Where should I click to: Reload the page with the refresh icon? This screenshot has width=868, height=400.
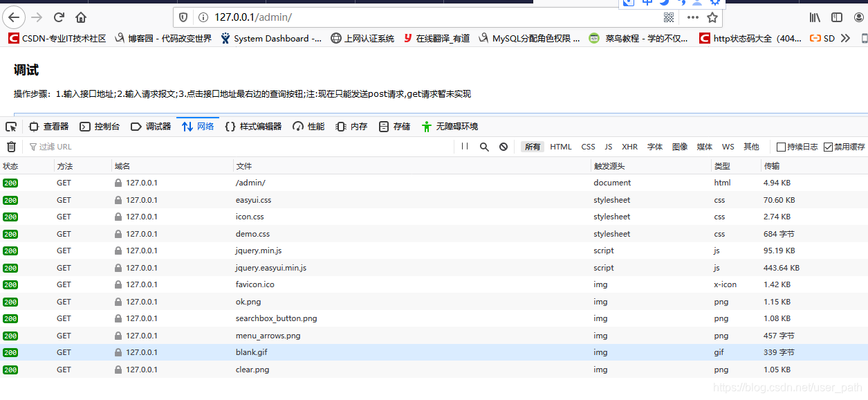pyautogui.click(x=59, y=17)
